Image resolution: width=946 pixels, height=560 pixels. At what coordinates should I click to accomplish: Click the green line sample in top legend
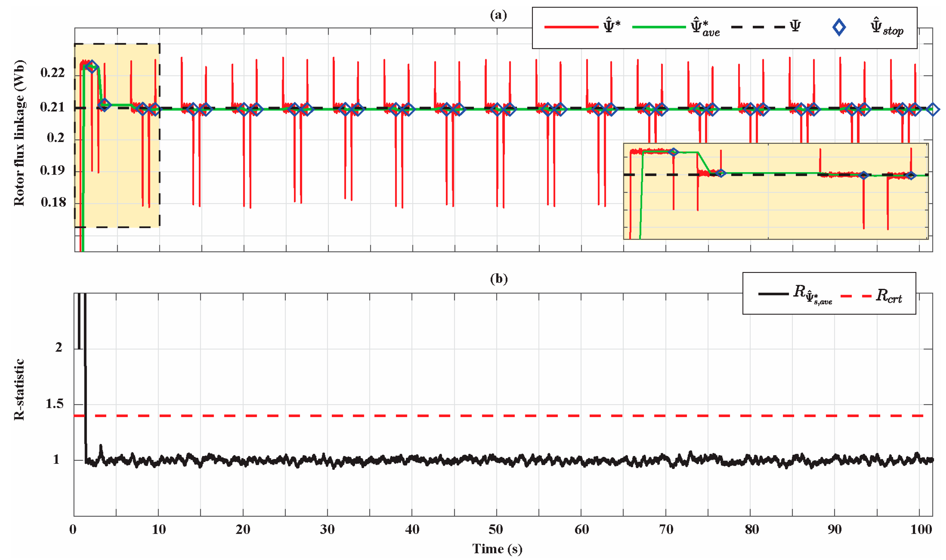[659, 27]
